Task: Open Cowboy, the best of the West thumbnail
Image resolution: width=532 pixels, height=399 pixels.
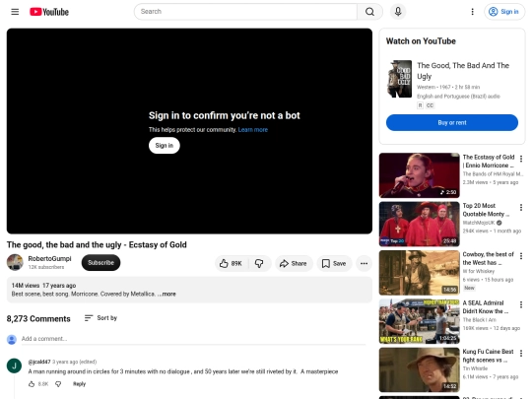Action: point(420,273)
